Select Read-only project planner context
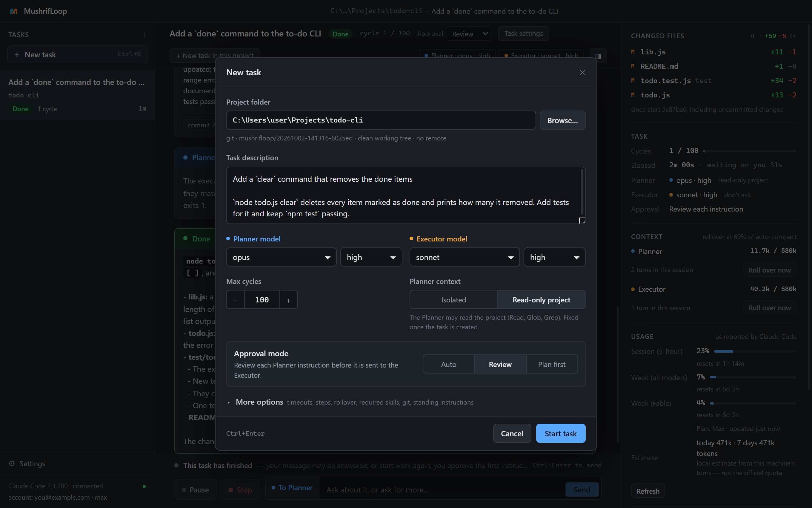This screenshot has height=508, width=812. (541, 300)
